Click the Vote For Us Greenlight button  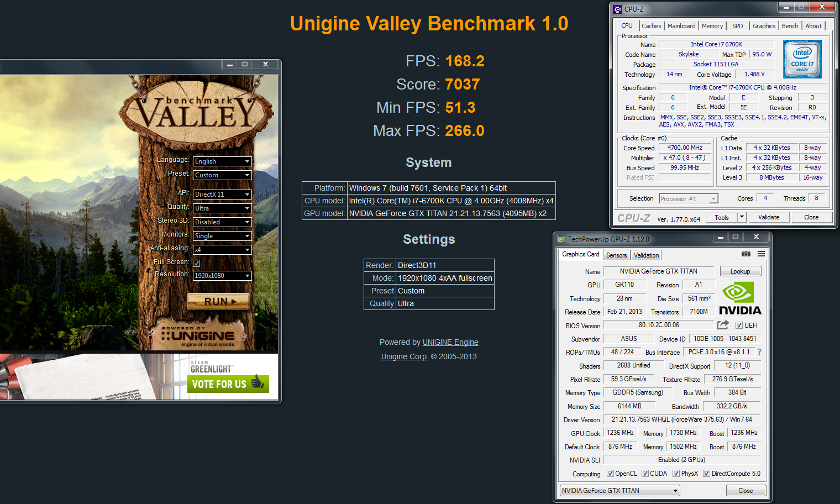228,384
